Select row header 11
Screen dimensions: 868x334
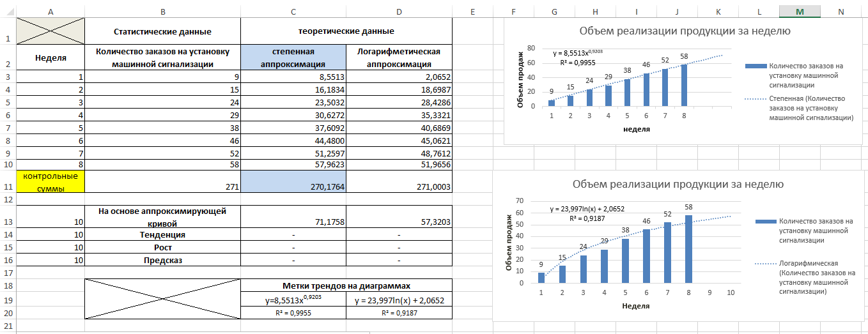(8, 181)
